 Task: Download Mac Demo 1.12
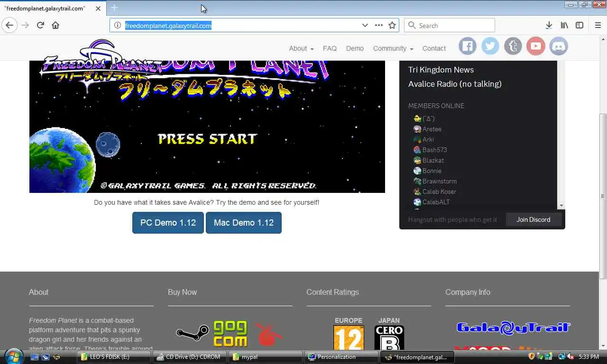point(244,223)
